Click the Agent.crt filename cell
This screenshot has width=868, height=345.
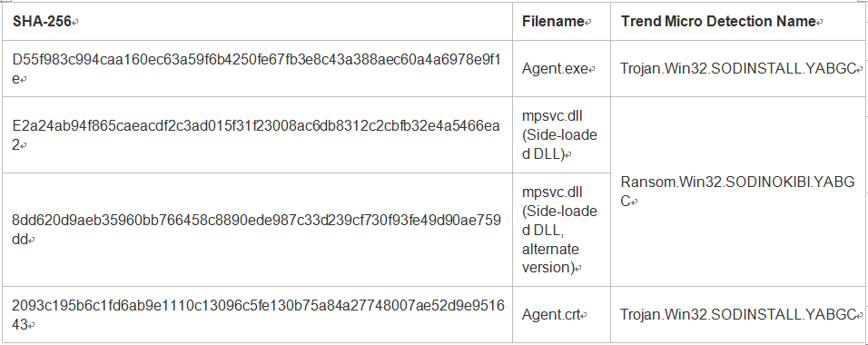coord(561,314)
